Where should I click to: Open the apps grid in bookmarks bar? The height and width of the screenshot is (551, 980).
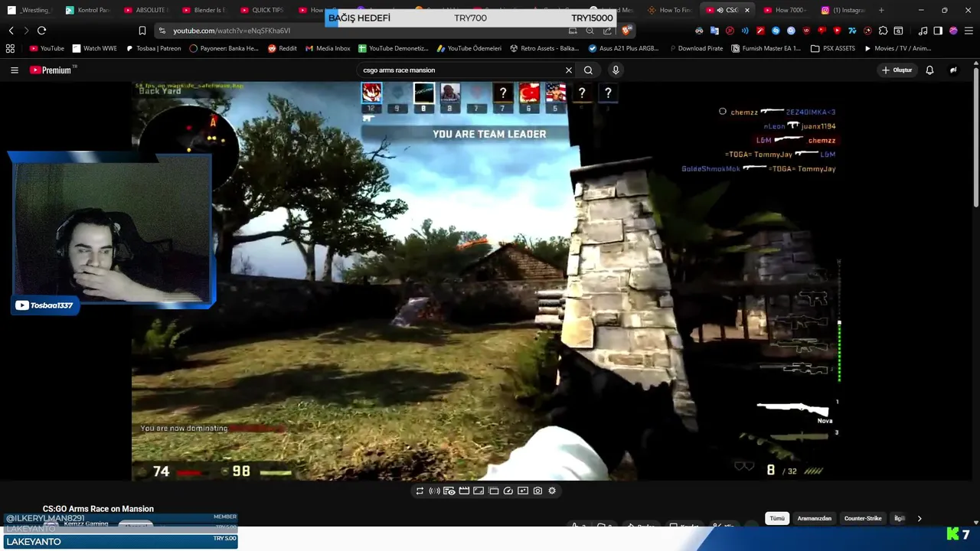pos(10,48)
